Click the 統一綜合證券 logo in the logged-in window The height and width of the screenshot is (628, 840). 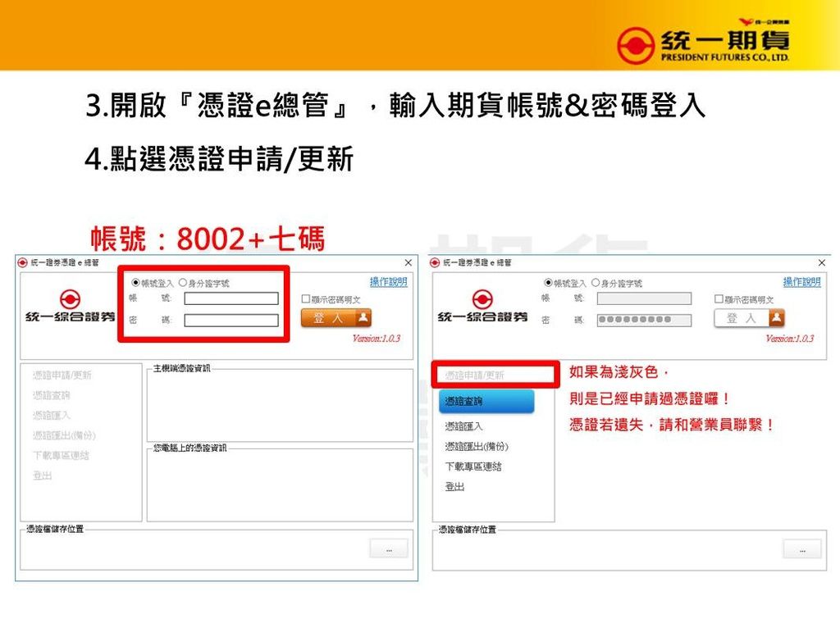coord(482,307)
